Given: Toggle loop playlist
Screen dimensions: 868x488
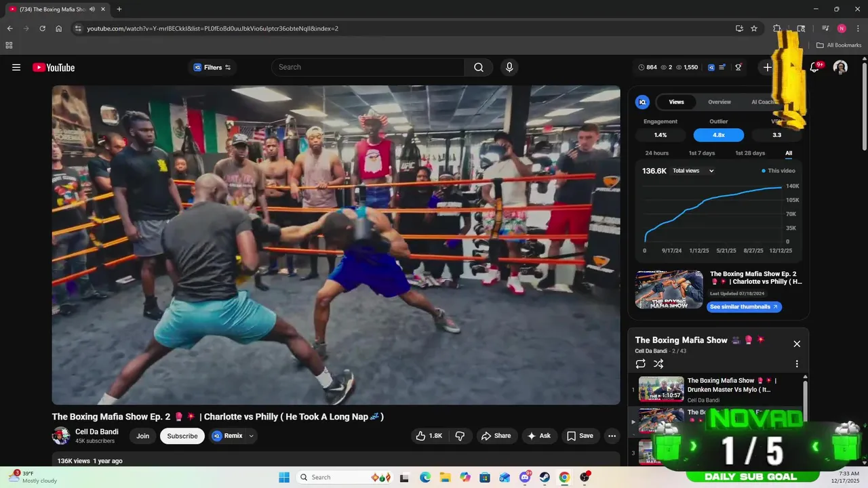Looking at the screenshot, I should tap(641, 364).
